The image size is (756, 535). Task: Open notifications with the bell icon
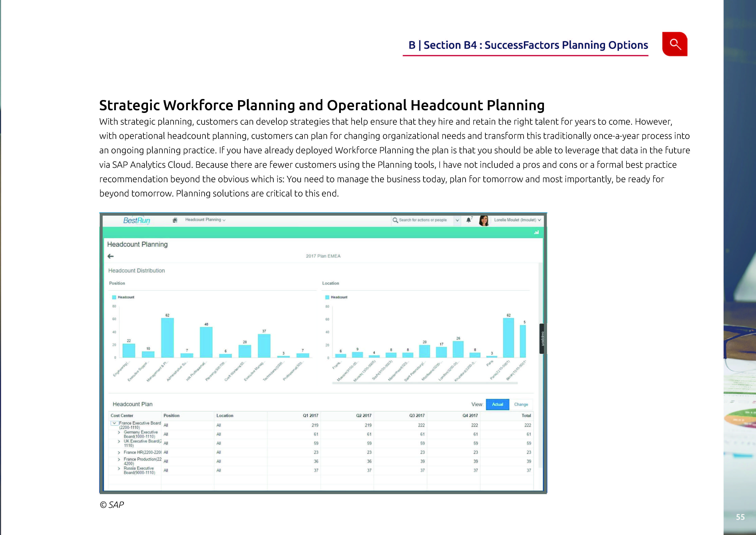pyautogui.click(x=469, y=220)
